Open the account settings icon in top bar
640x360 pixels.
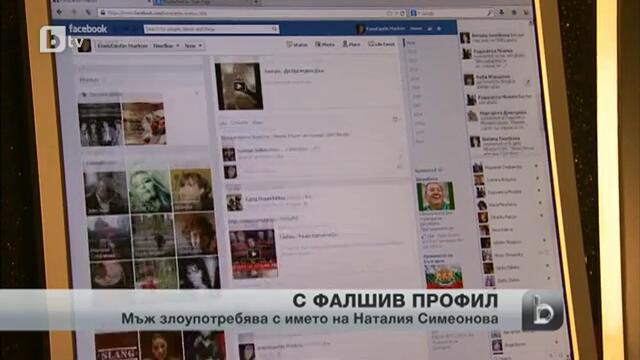[439, 29]
